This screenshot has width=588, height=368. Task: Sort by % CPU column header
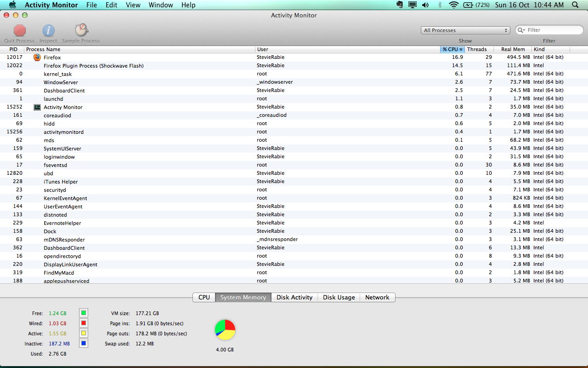(452, 49)
